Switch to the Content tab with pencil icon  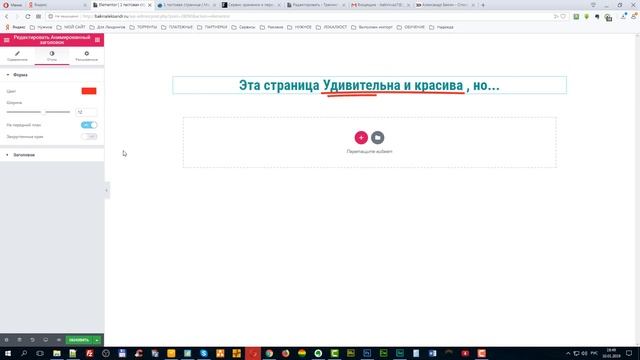coord(17,56)
